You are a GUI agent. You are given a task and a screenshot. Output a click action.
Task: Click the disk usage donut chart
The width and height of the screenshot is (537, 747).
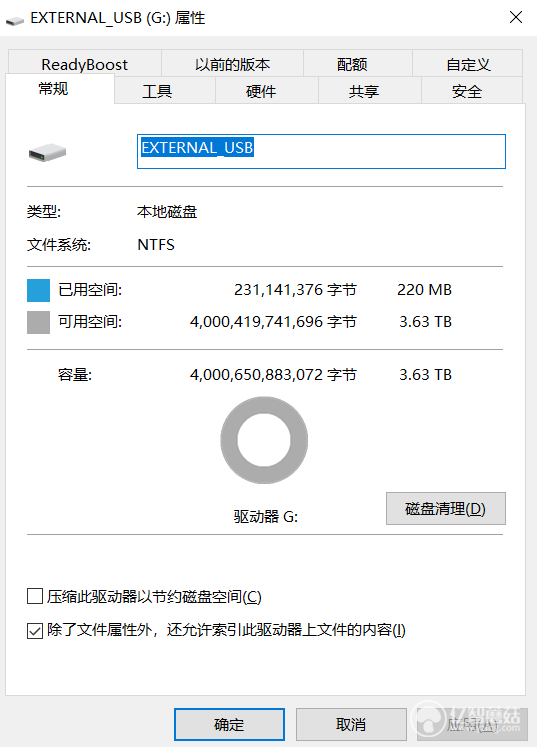264,440
